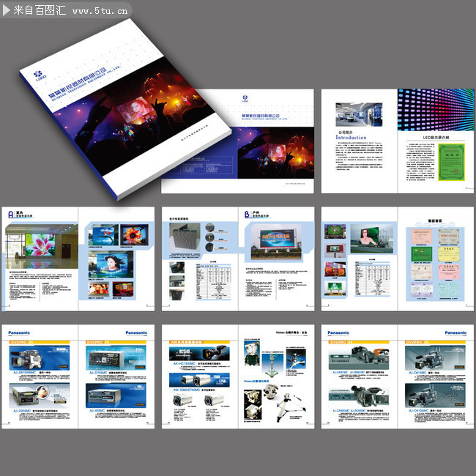
Task: Click the company title on the tilted front cover
Action: click(78, 83)
